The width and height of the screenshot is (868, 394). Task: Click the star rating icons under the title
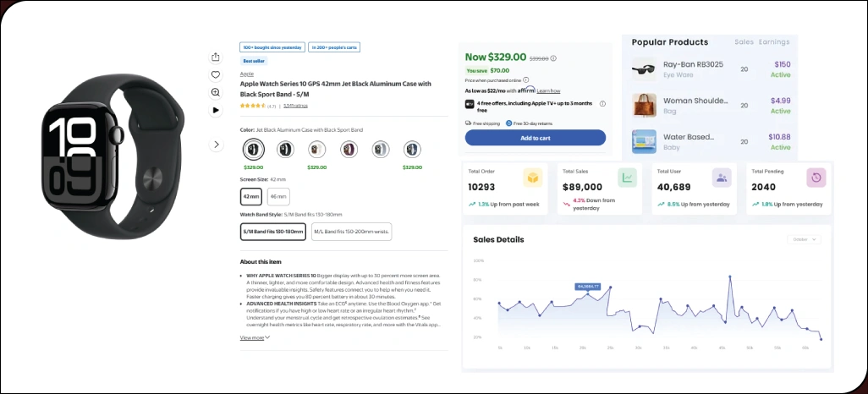[x=252, y=106]
